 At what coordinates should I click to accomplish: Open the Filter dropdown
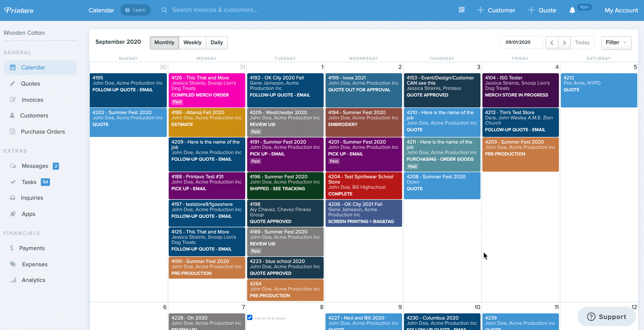coord(616,42)
